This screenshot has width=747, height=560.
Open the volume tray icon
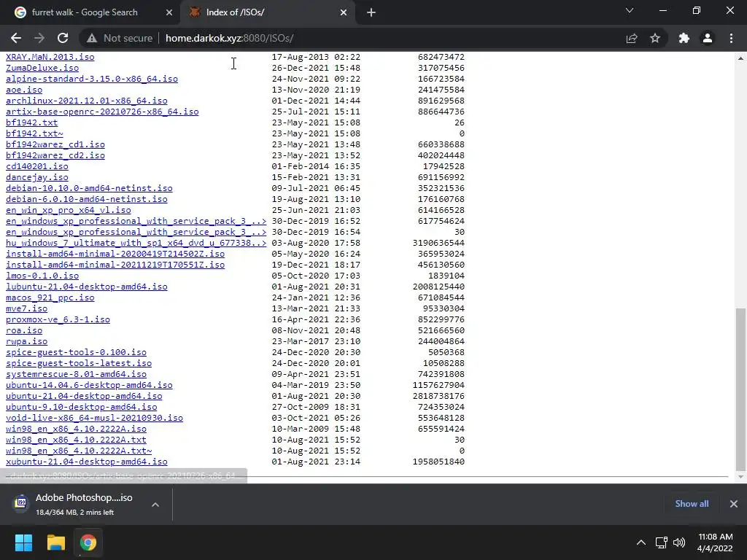pyautogui.click(x=679, y=542)
